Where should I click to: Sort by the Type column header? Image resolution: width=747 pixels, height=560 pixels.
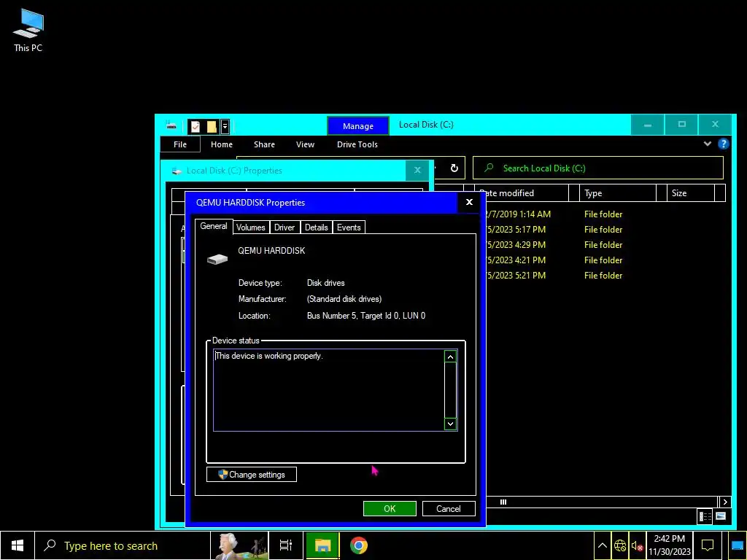point(618,192)
